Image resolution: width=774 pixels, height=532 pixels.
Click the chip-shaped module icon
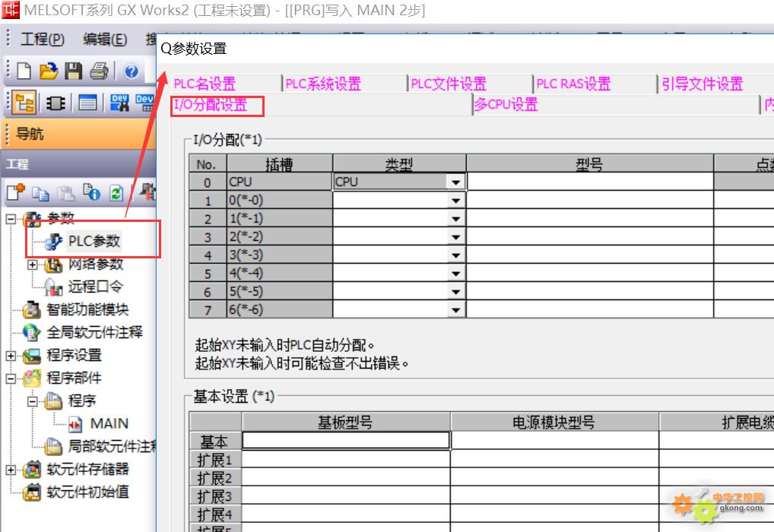click(56, 103)
